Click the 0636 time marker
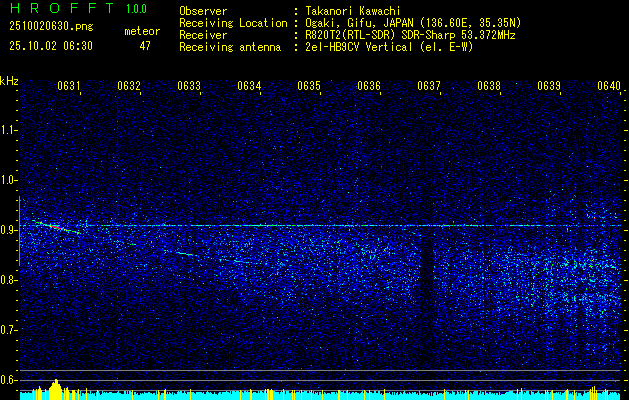The image size is (629, 400). (369, 86)
